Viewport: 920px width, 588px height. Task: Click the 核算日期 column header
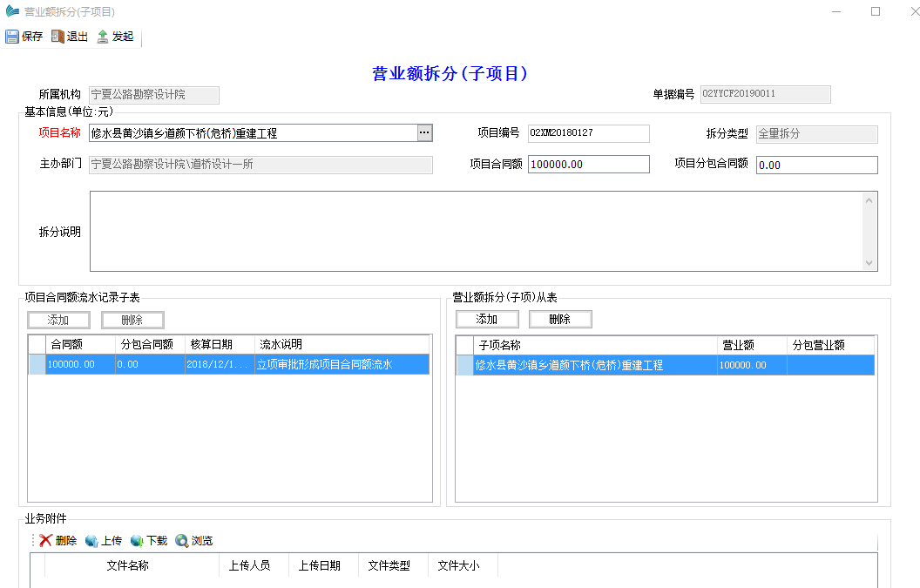pyautogui.click(x=220, y=344)
